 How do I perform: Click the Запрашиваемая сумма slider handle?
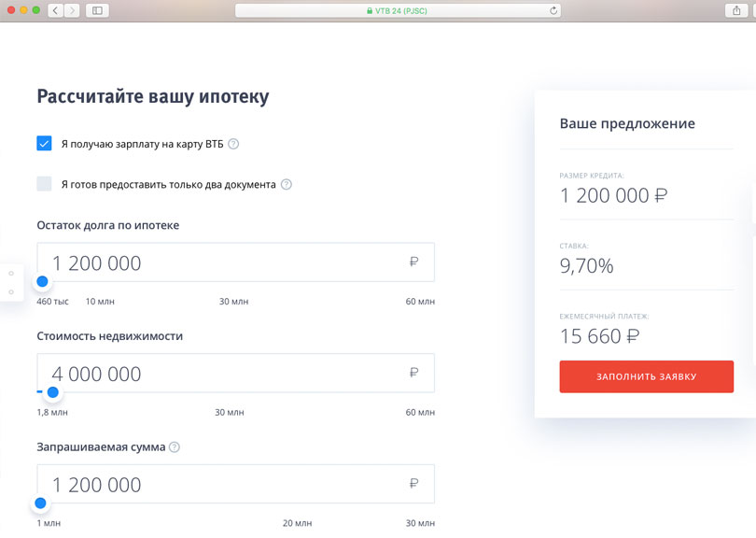coord(40,503)
